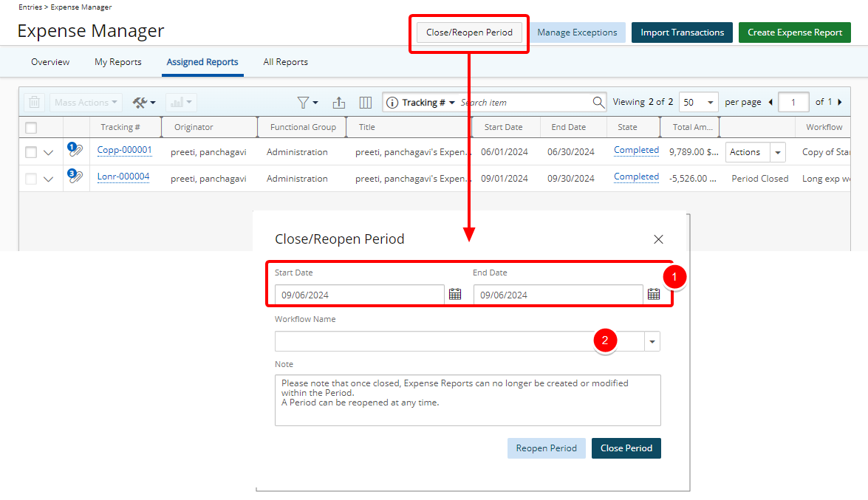Check the select-all checkbox in the header row
Viewport: 868px width, 500px height.
click(31, 126)
